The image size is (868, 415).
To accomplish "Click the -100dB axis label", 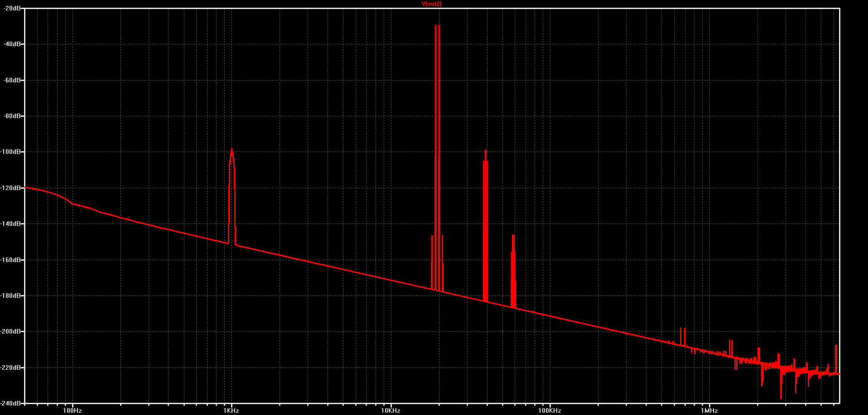I will click(10, 152).
